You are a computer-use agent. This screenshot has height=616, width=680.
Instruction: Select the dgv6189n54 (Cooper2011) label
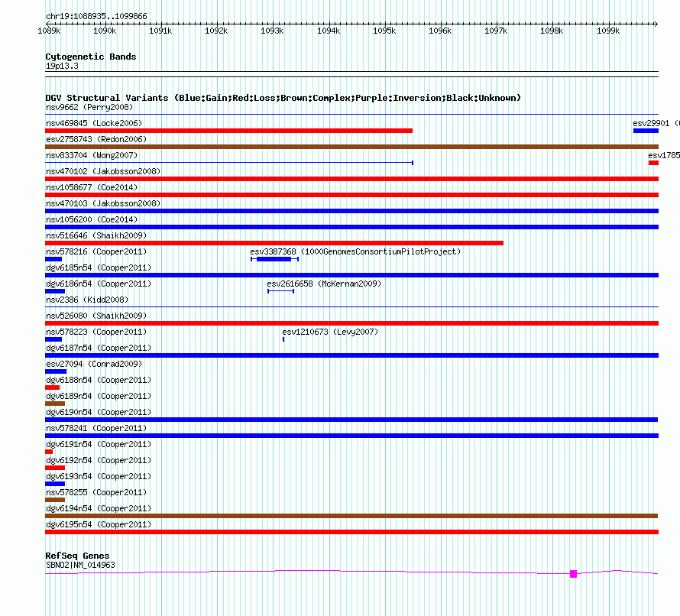point(99,396)
